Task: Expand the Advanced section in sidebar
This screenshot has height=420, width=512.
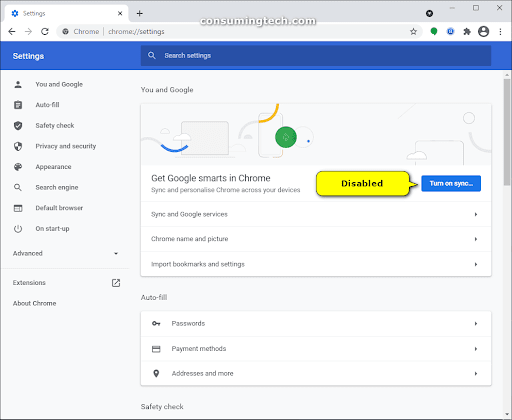Action: [66, 253]
